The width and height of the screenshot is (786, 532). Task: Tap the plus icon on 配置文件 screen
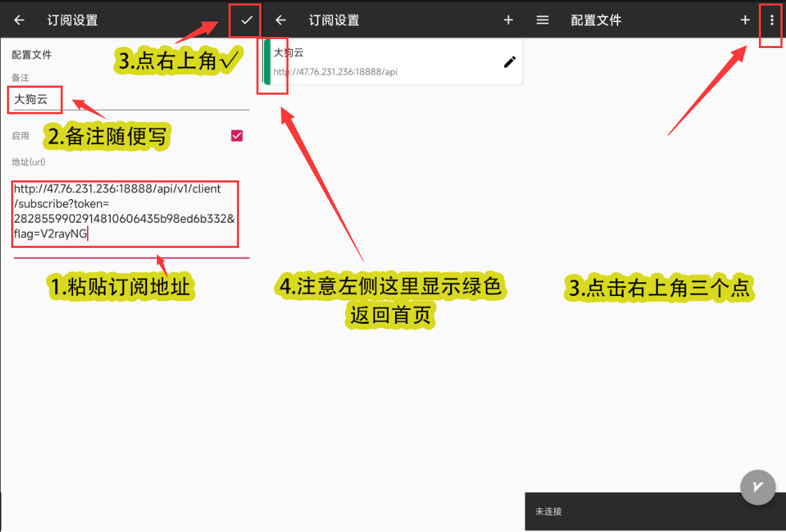click(x=745, y=20)
